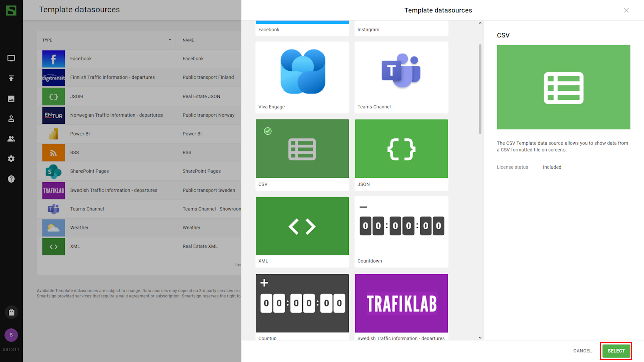Open the screens monitor icon in sidebar
This screenshot has height=362, width=644.
point(11,58)
